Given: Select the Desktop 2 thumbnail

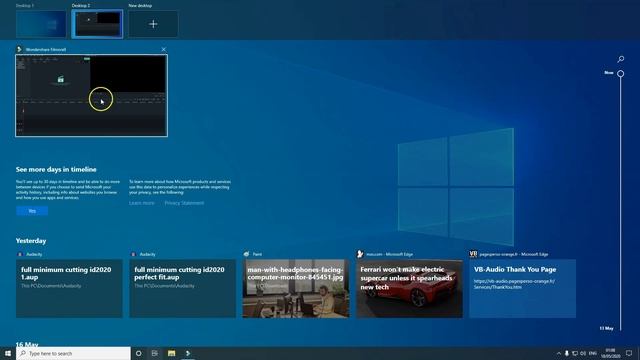Looking at the screenshot, I should coord(97,24).
